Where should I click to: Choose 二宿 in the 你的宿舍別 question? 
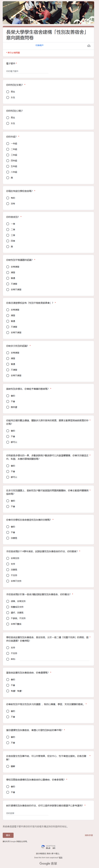8,229
